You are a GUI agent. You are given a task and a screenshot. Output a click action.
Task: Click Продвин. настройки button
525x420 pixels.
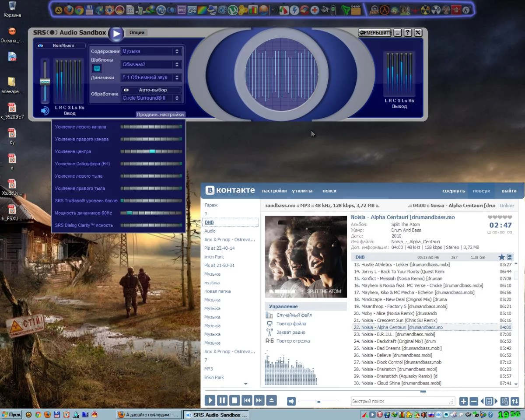pos(160,115)
